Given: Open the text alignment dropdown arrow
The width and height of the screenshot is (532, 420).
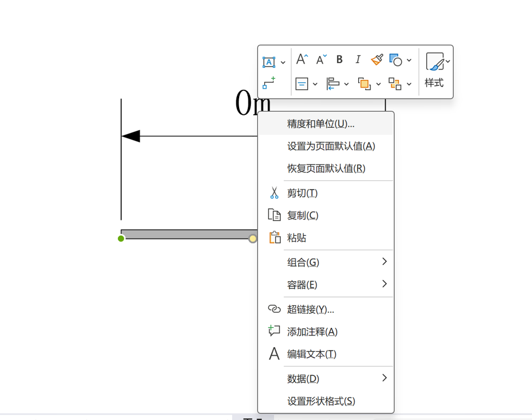Looking at the screenshot, I should 315,84.
